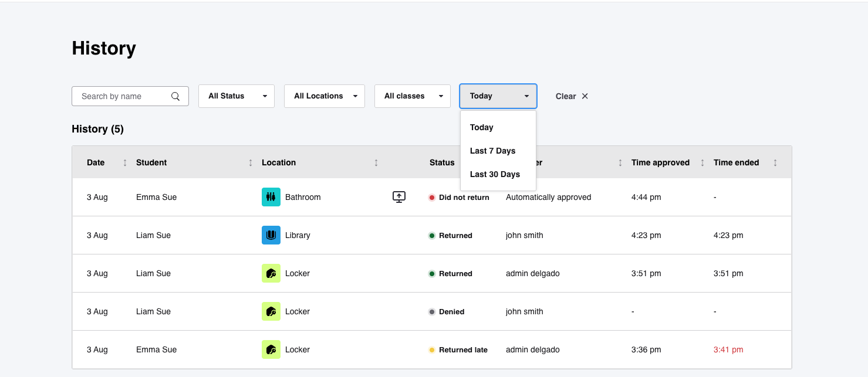Click 4:44 pm time approved
868x377 pixels.
coord(646,197)
